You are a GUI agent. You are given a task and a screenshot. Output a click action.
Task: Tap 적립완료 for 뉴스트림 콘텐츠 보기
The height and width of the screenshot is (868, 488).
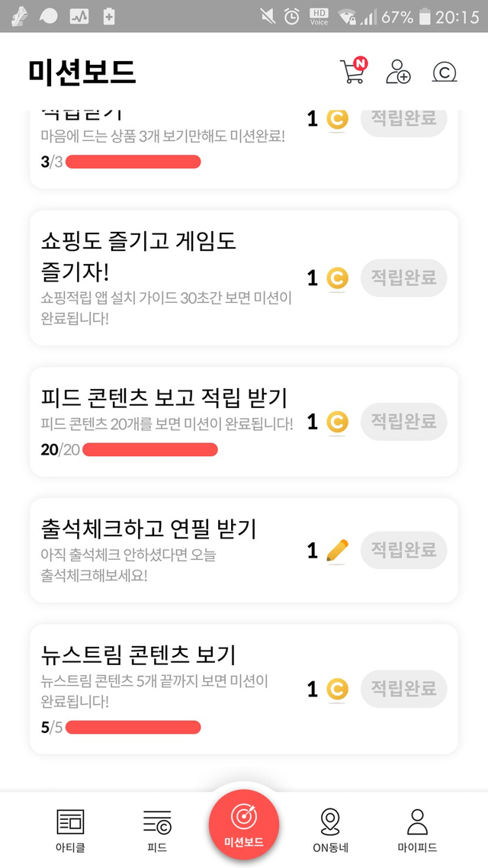point(403,689)
